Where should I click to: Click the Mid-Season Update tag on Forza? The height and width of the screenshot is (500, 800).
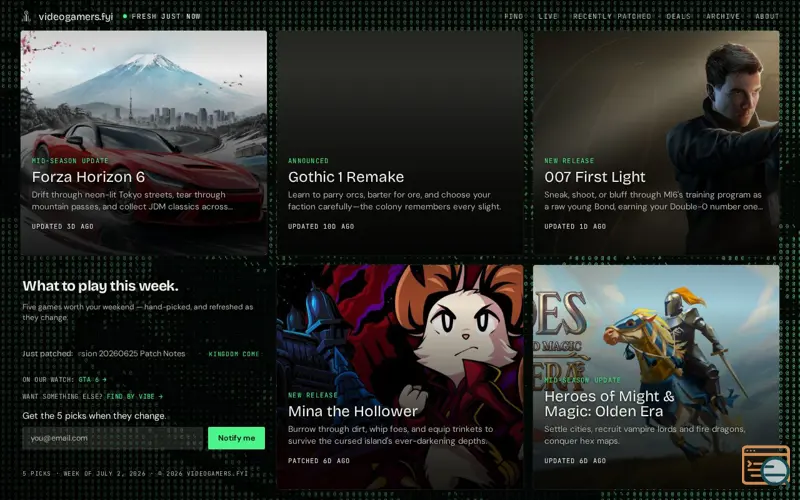70,161
